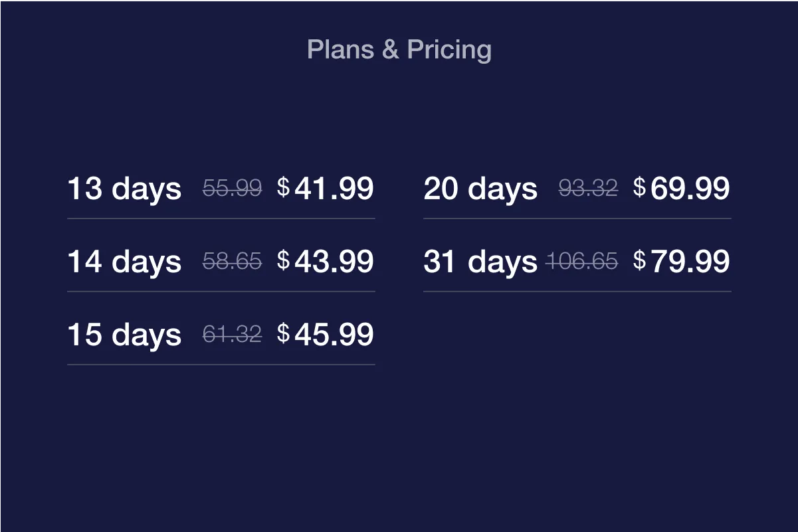
Task: Click the $69.99 price
Action: coord(682,189)
